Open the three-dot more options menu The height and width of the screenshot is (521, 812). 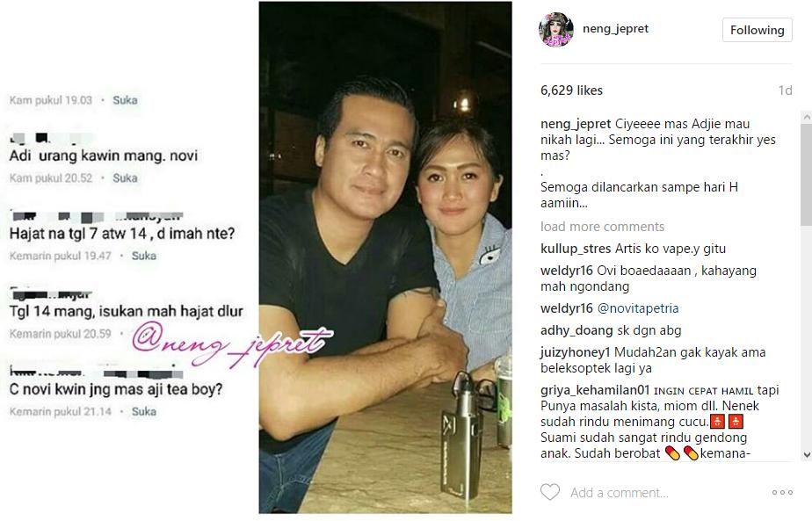coord(782,493)
